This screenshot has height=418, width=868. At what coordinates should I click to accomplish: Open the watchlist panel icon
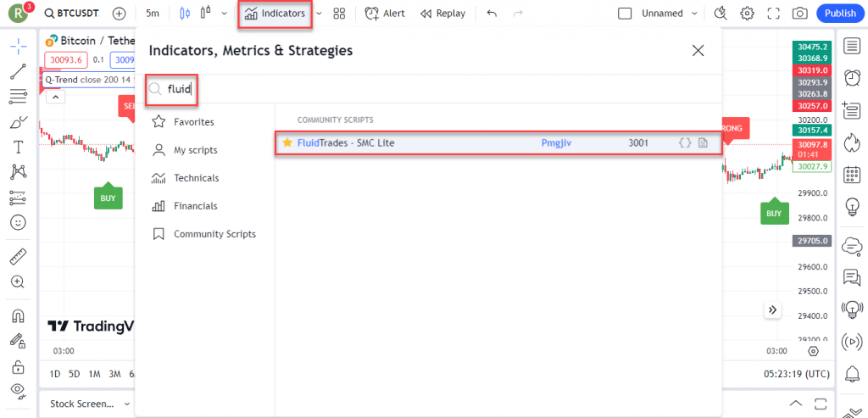pos(851,47)
